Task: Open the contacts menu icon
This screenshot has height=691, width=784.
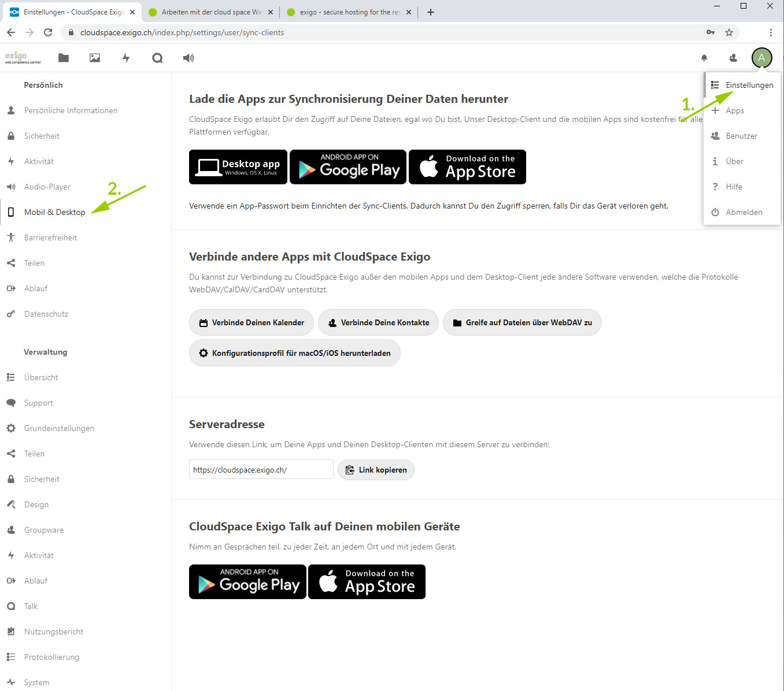Action: [733, 58]
